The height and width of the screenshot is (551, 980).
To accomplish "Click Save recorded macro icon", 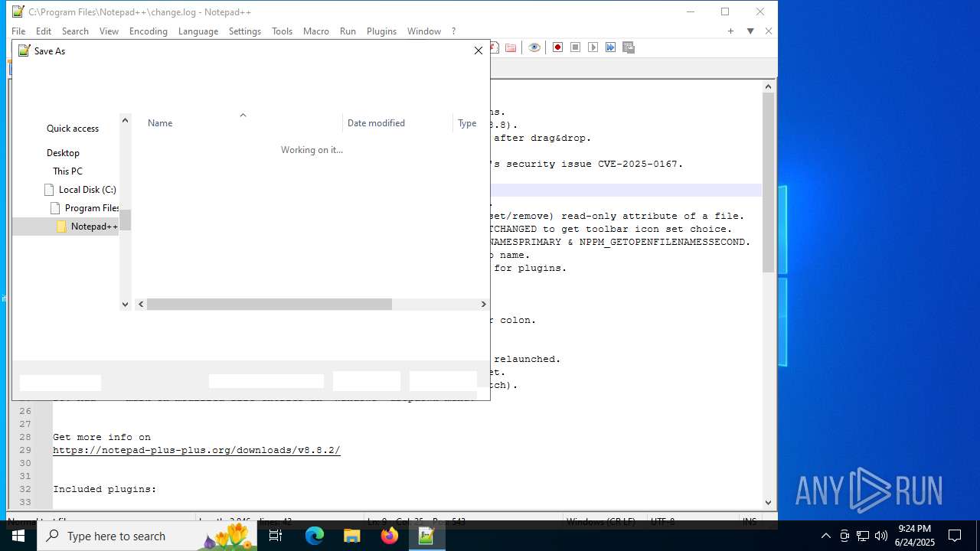I will 629,47.
